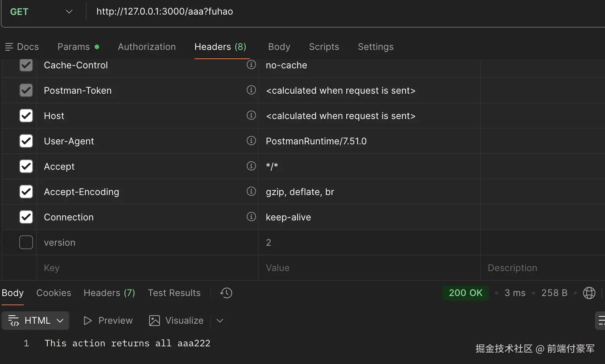605x364 pixels.
Task: Open the response Cookies tab
Action: point(54,293)
